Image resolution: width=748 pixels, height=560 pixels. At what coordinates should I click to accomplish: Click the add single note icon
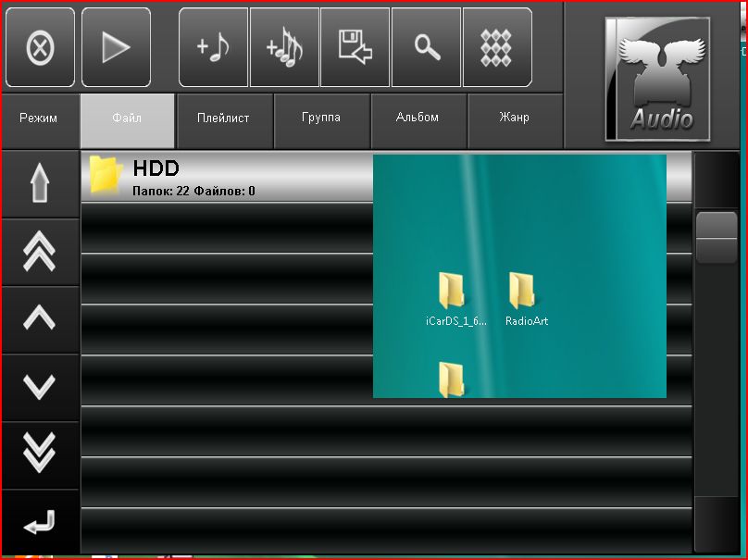click(213, 47)
